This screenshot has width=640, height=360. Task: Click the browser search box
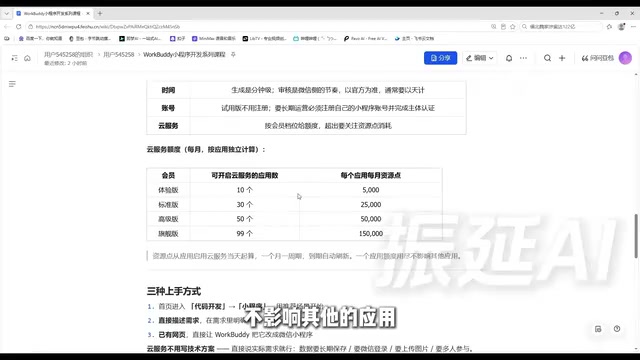pyautogui.click(x=562, y=27)
